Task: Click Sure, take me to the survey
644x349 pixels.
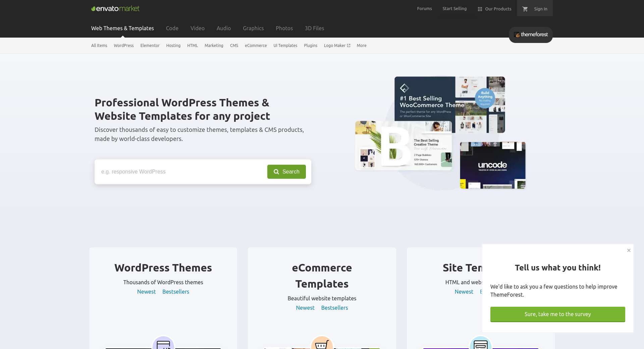Action: (x=558, y=314)
